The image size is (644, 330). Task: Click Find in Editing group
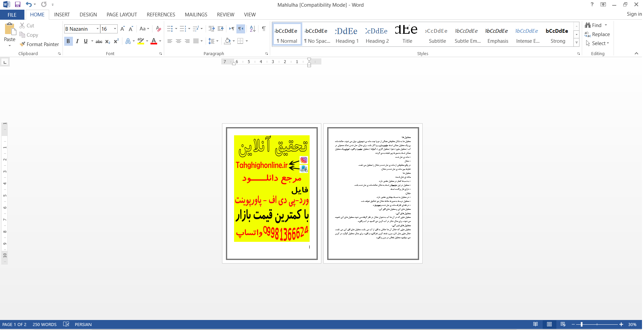point(594,25)
